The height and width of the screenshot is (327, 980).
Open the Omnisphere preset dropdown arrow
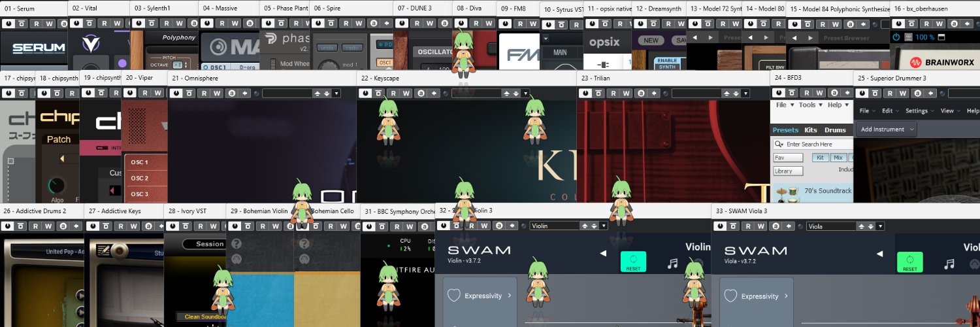tap(336, 94)
